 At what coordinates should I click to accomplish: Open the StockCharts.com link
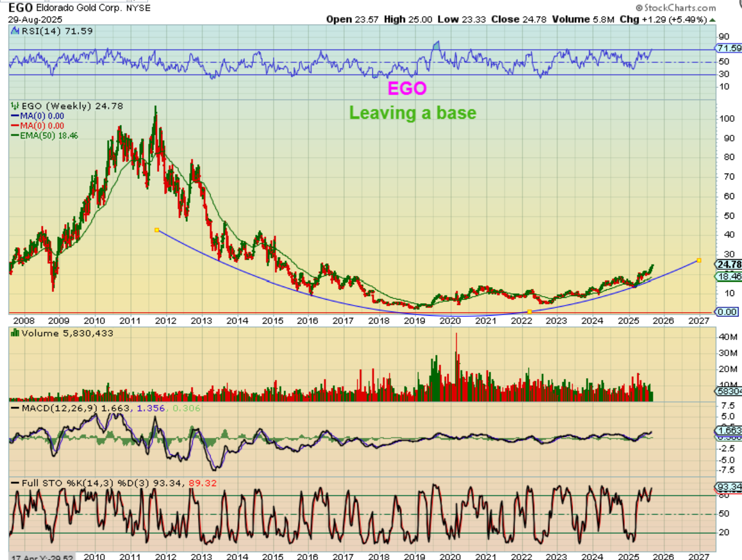tap(680, 8)
